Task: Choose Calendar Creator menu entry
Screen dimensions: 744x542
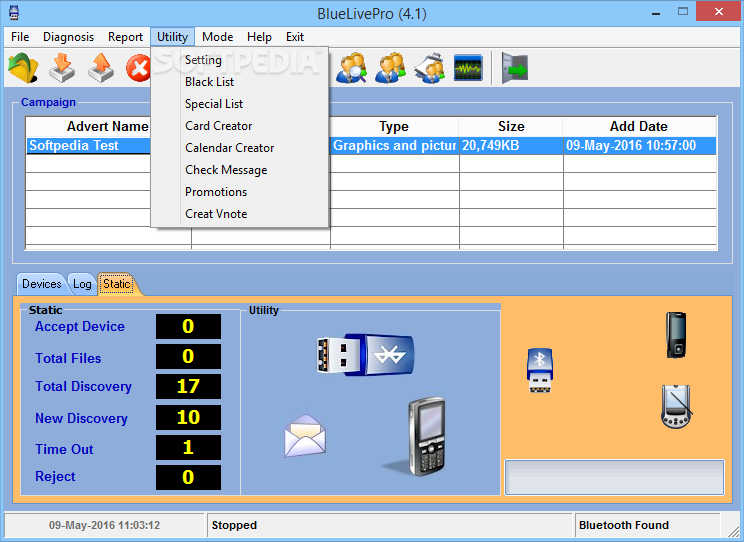Action: point(240,148)
